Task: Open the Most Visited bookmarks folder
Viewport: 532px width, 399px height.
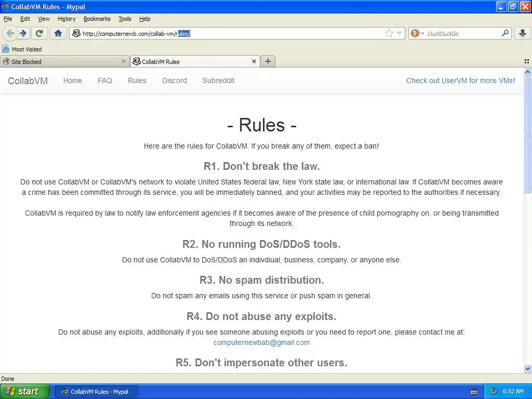Action: 22,49
